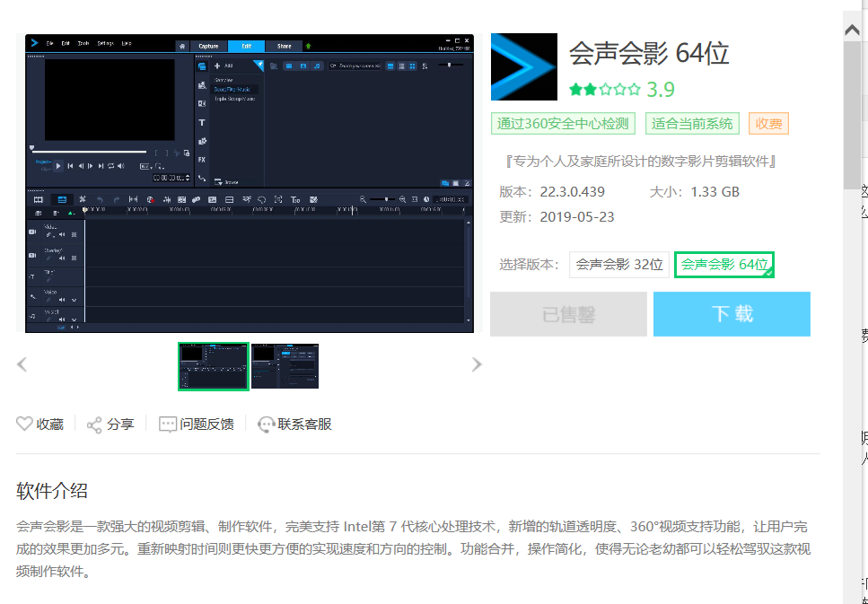Contact support via 联系客服
The width and height of the screenshot is (868, 604).
coord(295,425)
